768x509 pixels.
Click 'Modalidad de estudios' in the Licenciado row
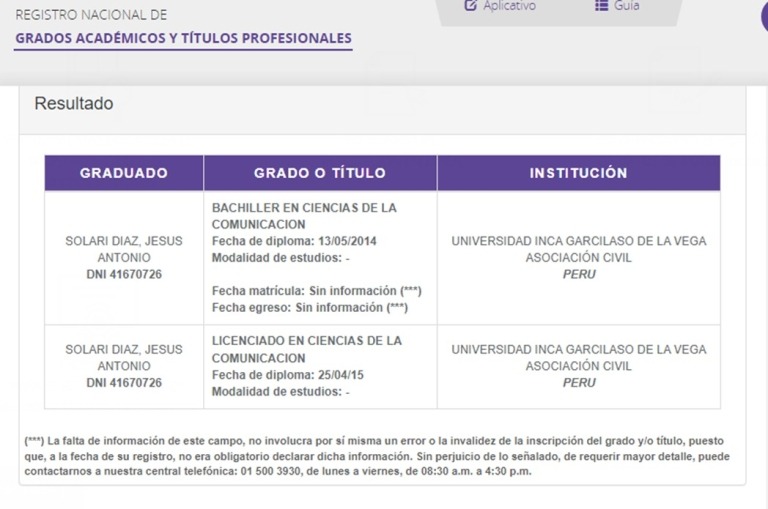[x=280, y=392]
